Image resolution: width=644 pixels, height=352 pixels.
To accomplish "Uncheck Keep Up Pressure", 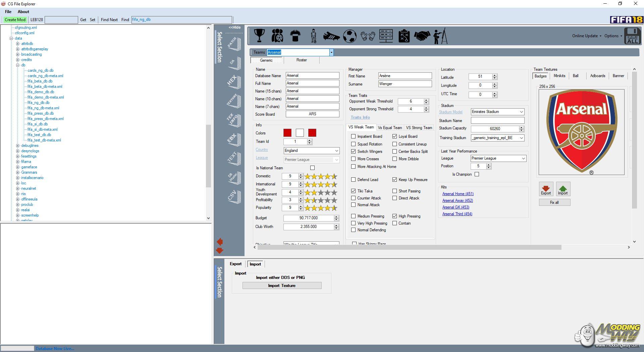I will tap(394, 180).
